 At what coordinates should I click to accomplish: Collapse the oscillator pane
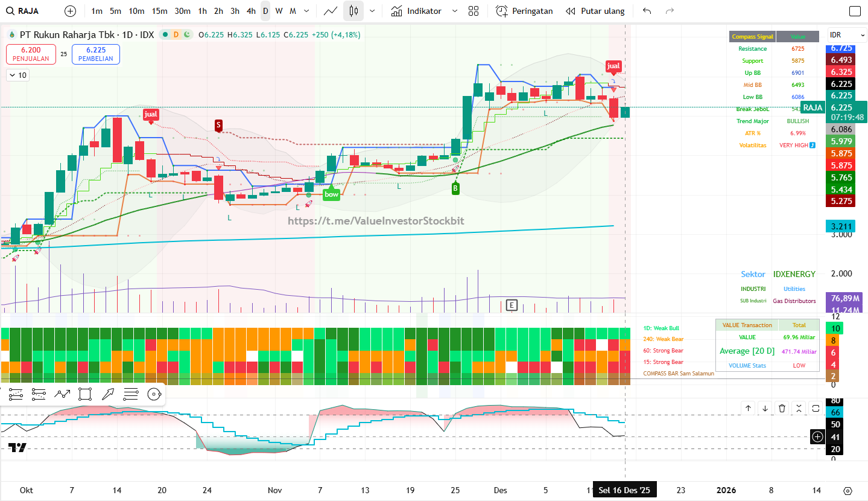[x=799, y=408]
